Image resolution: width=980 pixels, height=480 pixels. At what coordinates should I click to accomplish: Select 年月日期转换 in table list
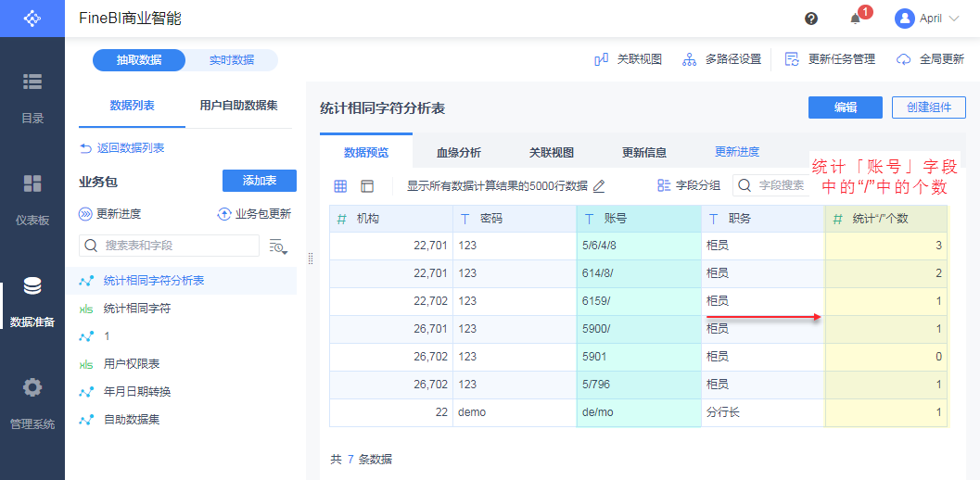point(136,392)
